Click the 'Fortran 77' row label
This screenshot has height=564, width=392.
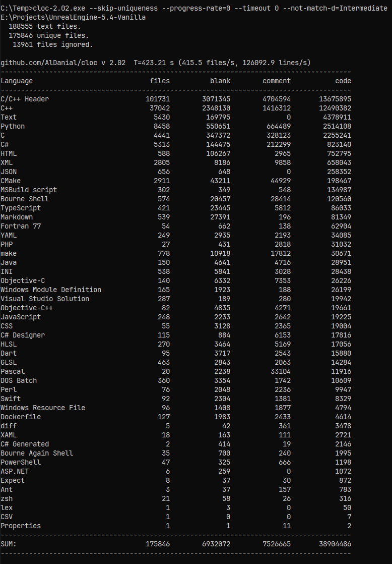coord(21,226)
